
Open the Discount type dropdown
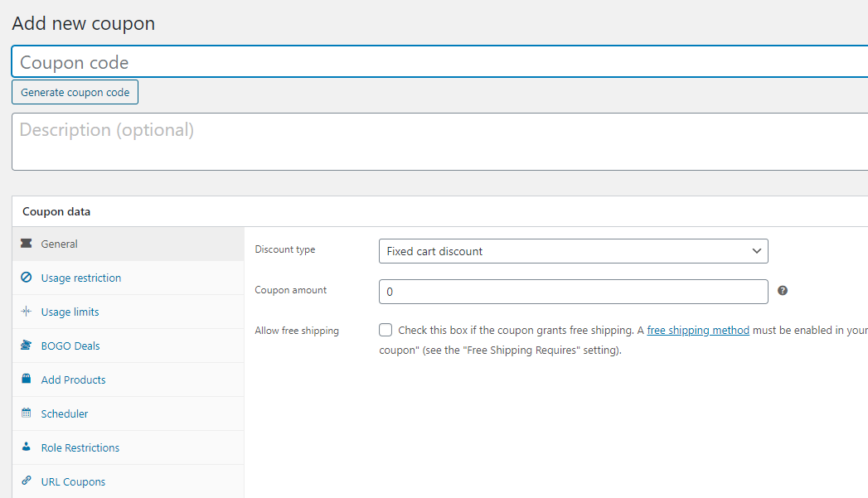(x=572, y=251)
